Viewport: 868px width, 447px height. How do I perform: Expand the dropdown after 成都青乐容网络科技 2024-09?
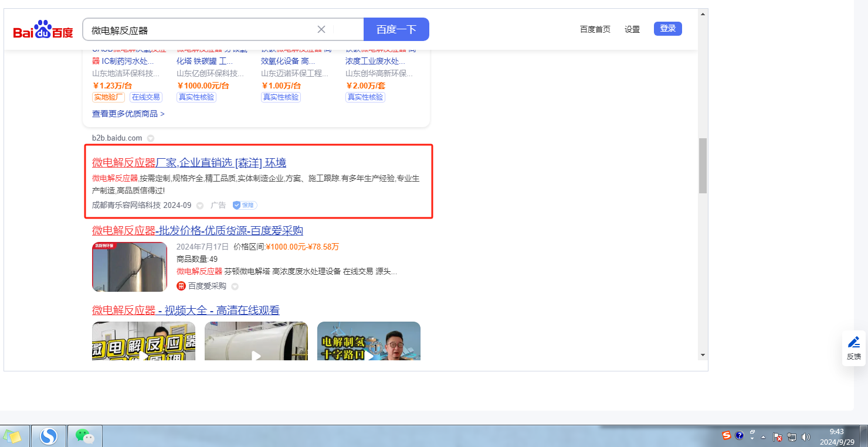click(x=200, y=206)
